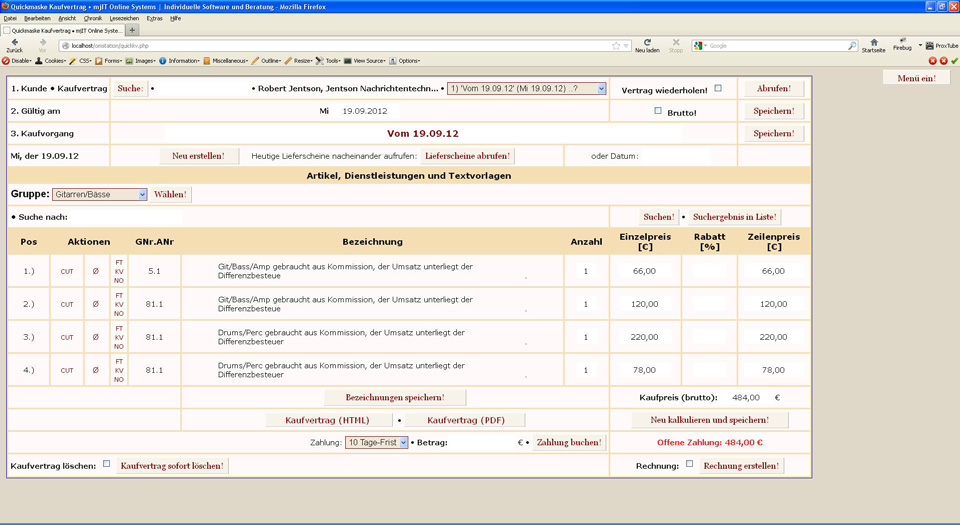Image resolution: width=960 pixels, height=525 pixels.
Task: Open the Chronik menu
Action: coord(92,18)
